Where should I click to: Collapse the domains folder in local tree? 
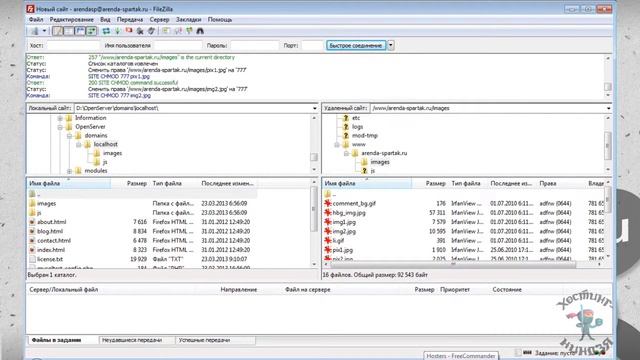(x=69, y=136)
